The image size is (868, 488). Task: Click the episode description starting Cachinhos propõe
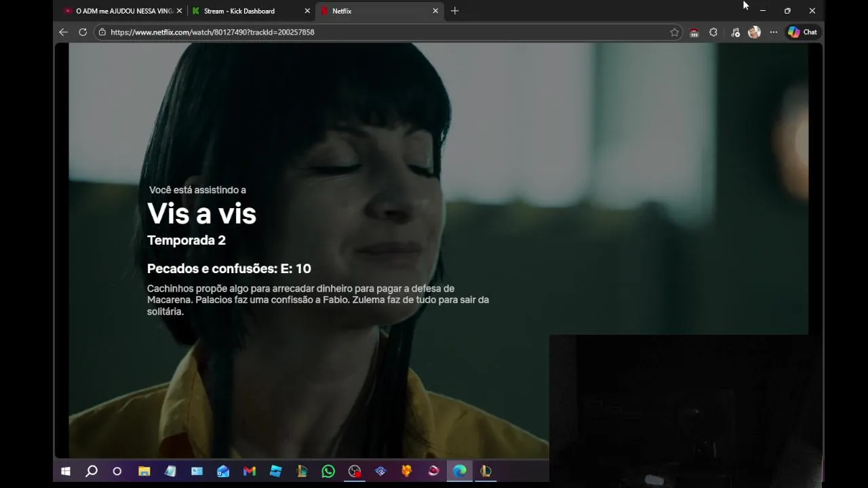[x=318, y=300]
